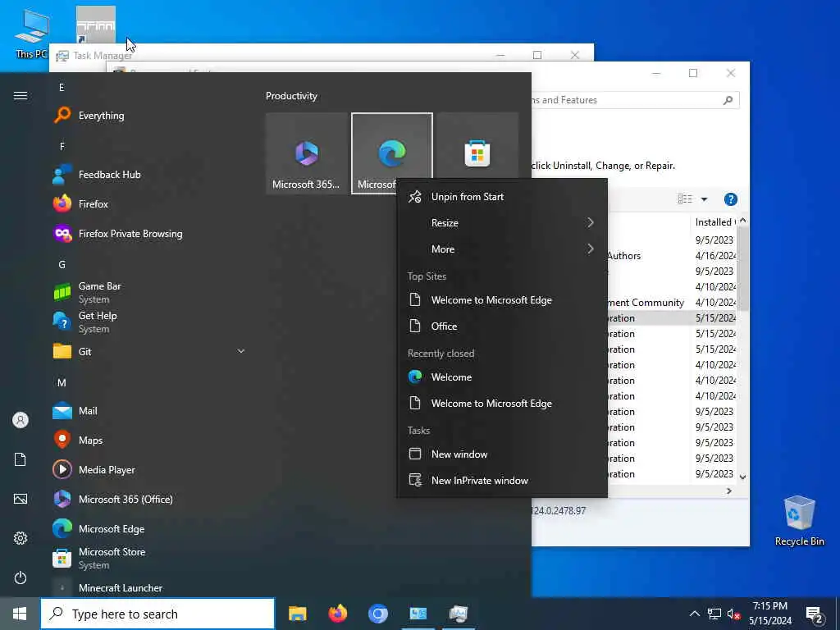Screen dimensions: 840x630
Task: Select New InPrivate window task
Action: click(x=502, y=481)
